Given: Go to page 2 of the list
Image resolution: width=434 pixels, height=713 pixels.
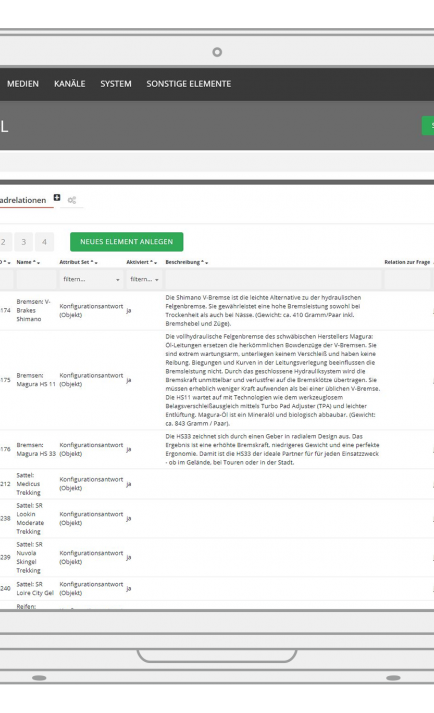Looking at the screenshot, I should click(4, 242).
